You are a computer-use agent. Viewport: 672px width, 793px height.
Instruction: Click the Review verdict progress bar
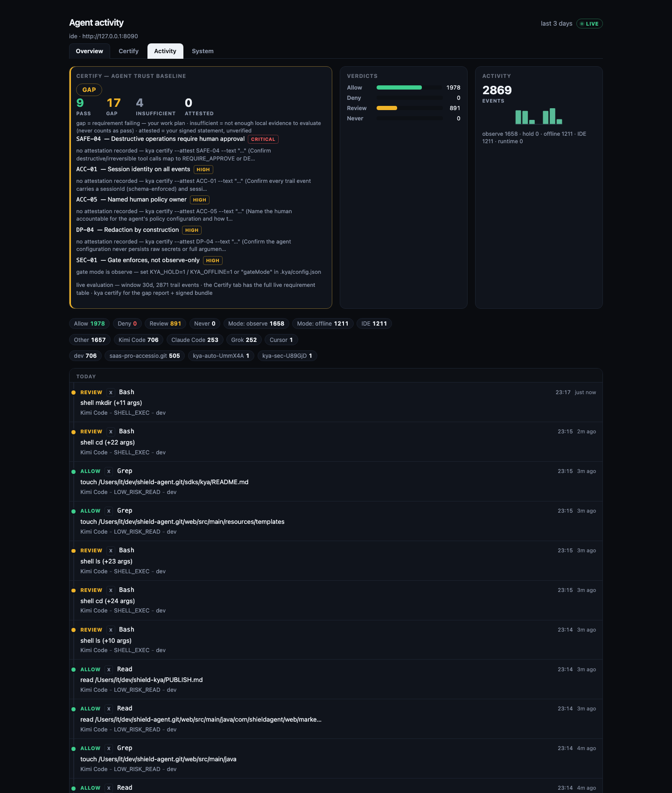click(x=409, y=108)
